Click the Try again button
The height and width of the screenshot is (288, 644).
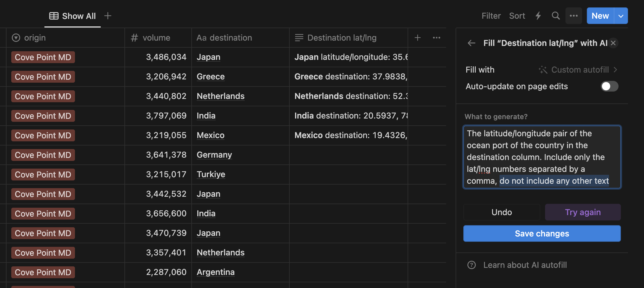[583, 212]
